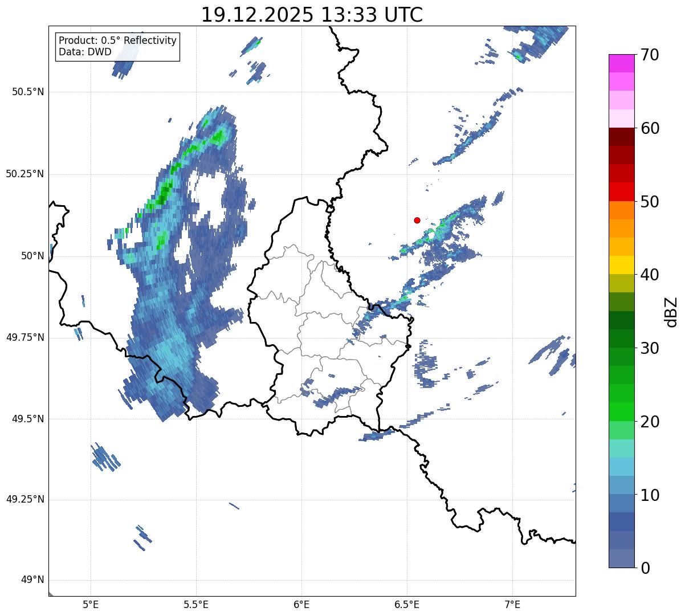Screen dimensions: 685x616
Task: Click the 50°N latitude label
Action: coord(32,256)
